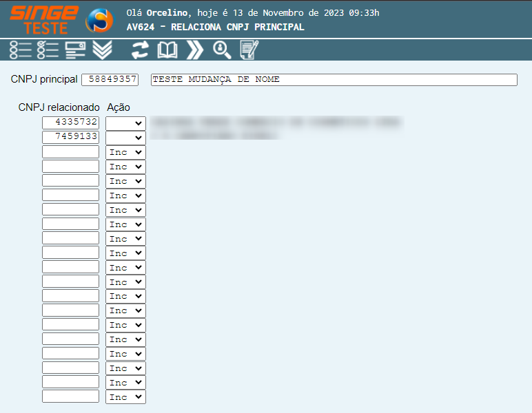Open the first Inc action dropdown
The height and width of the screenshot is (413, 532).
125,152
